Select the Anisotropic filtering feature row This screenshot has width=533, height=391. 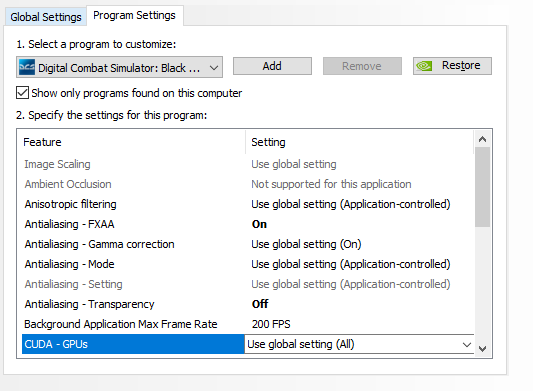248,204
